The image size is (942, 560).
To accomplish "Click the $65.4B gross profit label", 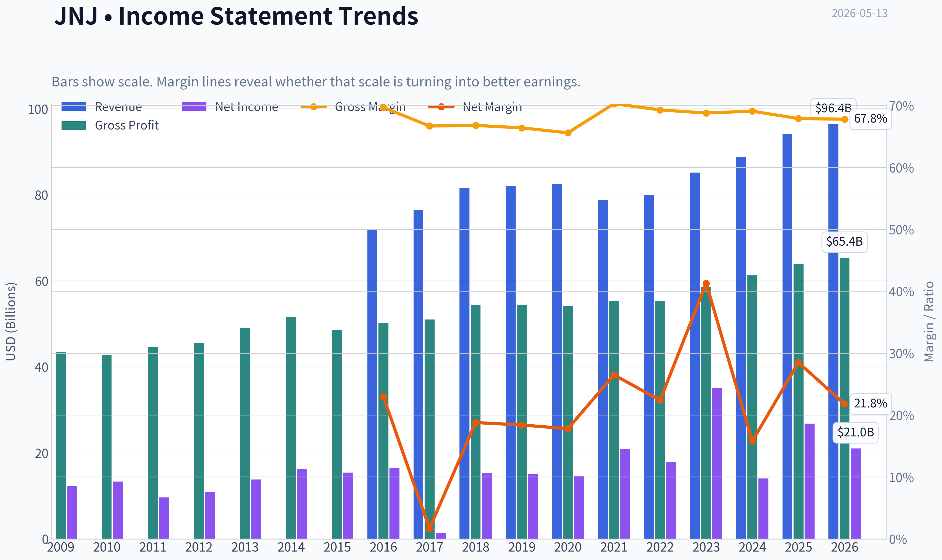I will [x=844, y=242].
